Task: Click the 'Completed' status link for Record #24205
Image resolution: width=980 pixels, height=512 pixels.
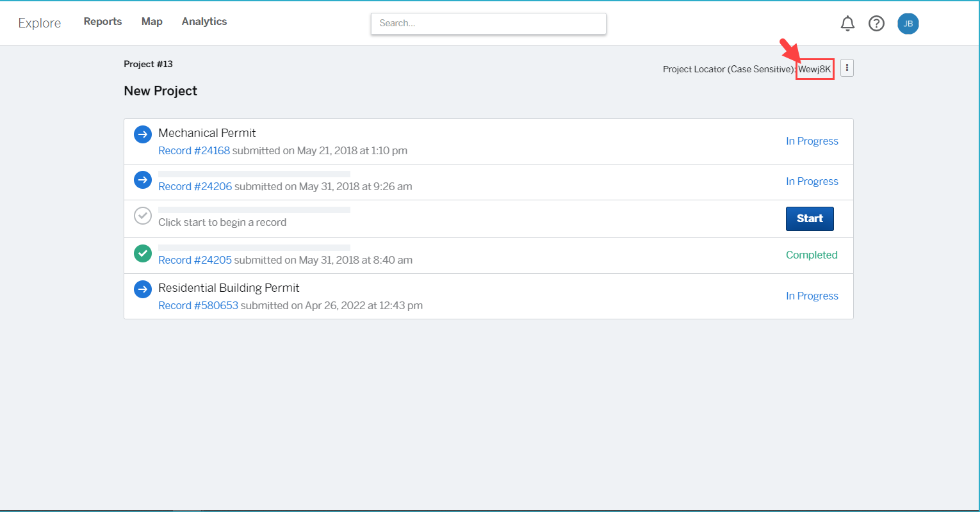Action: pos(812,255)
